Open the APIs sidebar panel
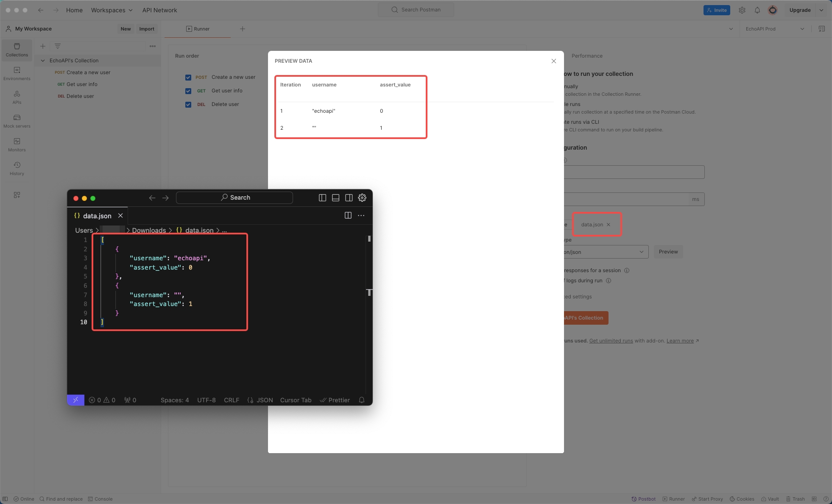Image resolution: width=832 pixels, height=504 pixels. pos(17,97)
